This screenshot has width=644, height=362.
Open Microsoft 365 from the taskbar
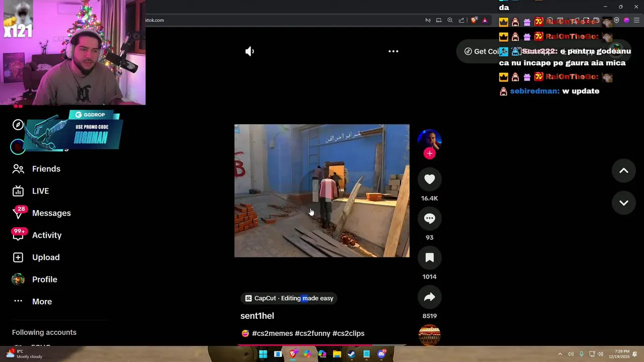tap(322, 354)
